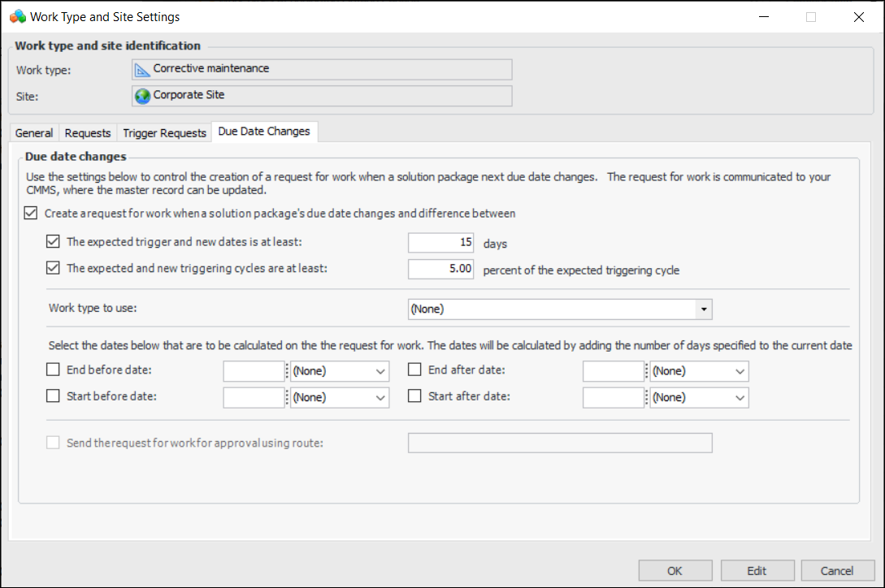Click the Edit button
The width and height of the screenshot is (885, 588).
tap(757, 570)
